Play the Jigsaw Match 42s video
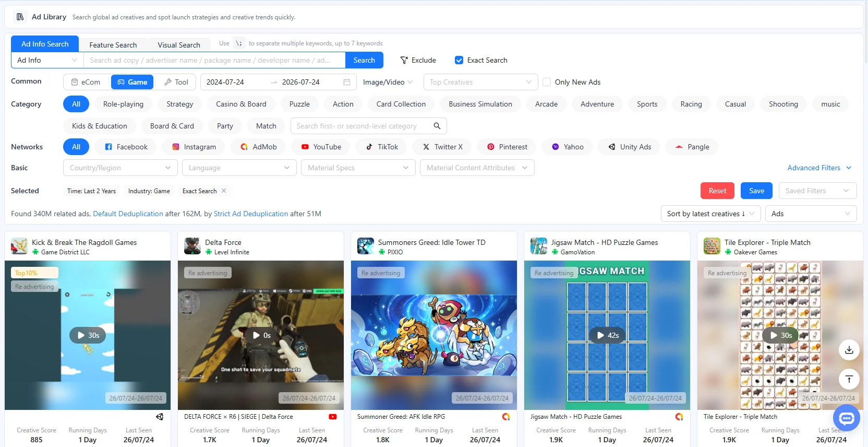Image resolution: width=868 pixels, height=447 pixels. coord(607,335)
